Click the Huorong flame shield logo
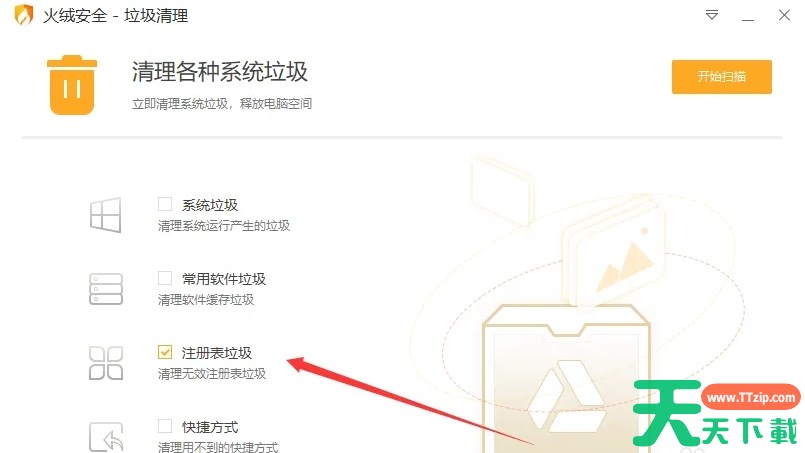This screenshot has height=453, width=805. point(24,15)
